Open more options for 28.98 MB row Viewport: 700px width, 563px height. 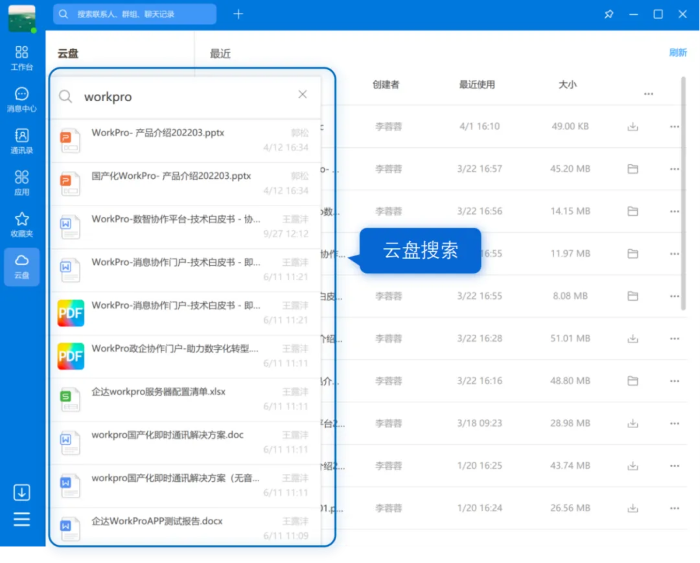coord(675,424)
